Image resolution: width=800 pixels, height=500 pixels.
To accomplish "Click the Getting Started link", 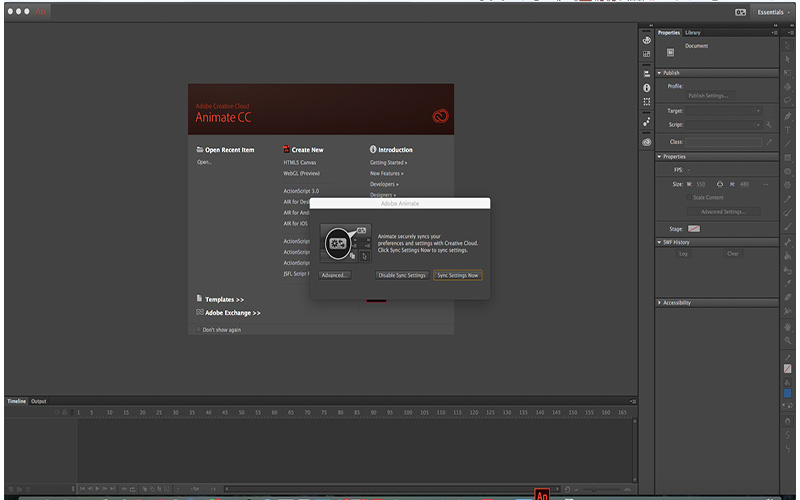I will [x=388, y=163].
